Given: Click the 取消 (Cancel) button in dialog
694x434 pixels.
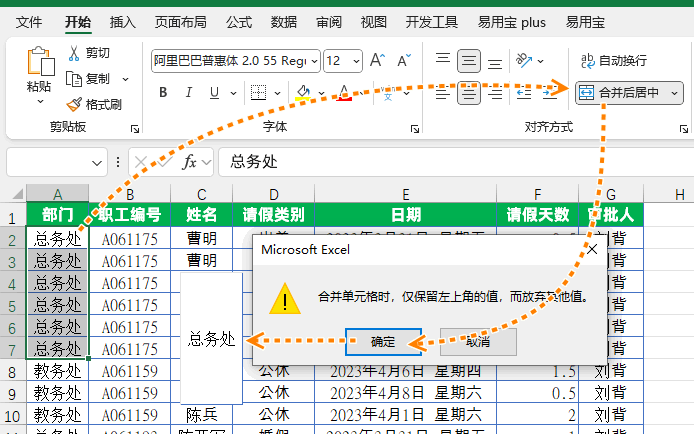Looking at the screenshot, I should coord(478,342).
